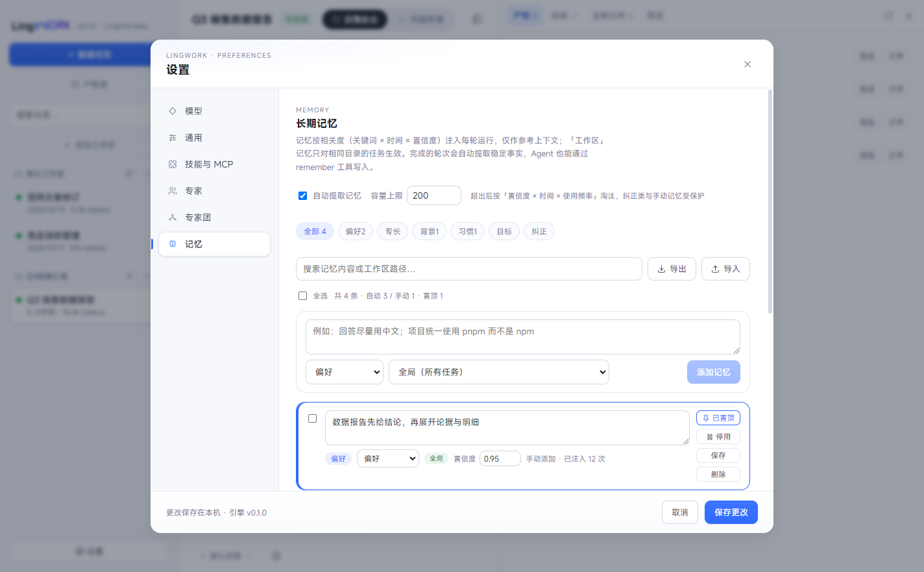The height and width of the screenshot is (572, 924).
Task: Export memories with the 导出 button
Action: pyautogui.click(x=672, y=269)
